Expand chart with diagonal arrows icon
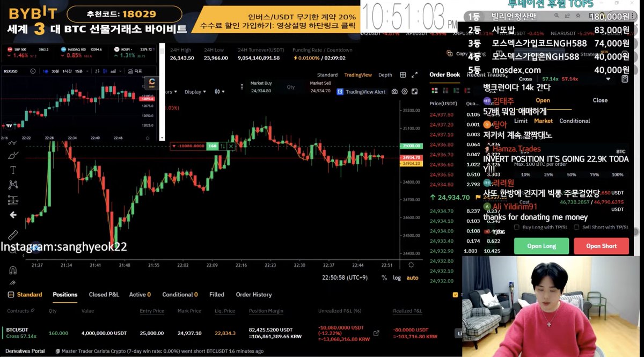The height and width of the screenshot is (357, 644). tap(414, 75)
